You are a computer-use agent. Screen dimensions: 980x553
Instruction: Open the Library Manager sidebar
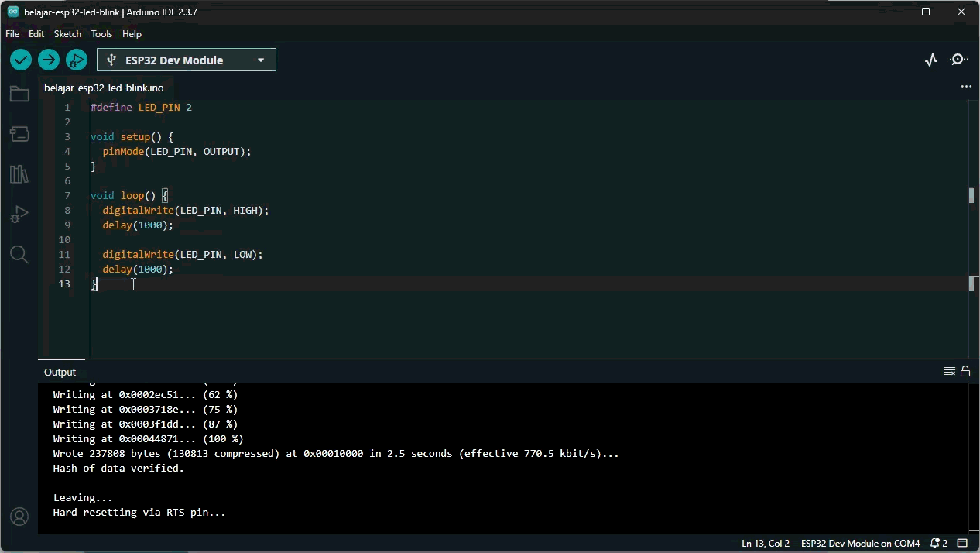tap(19, 174)
